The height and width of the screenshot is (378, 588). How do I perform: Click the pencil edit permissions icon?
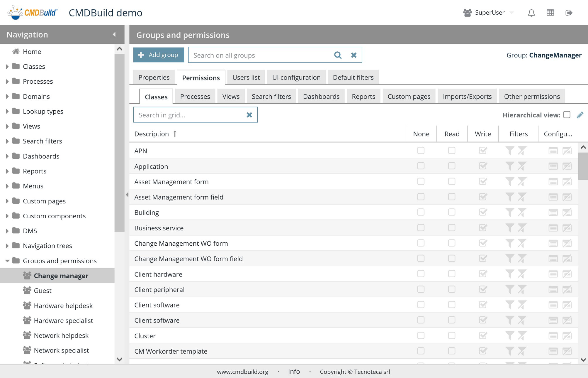580,115
